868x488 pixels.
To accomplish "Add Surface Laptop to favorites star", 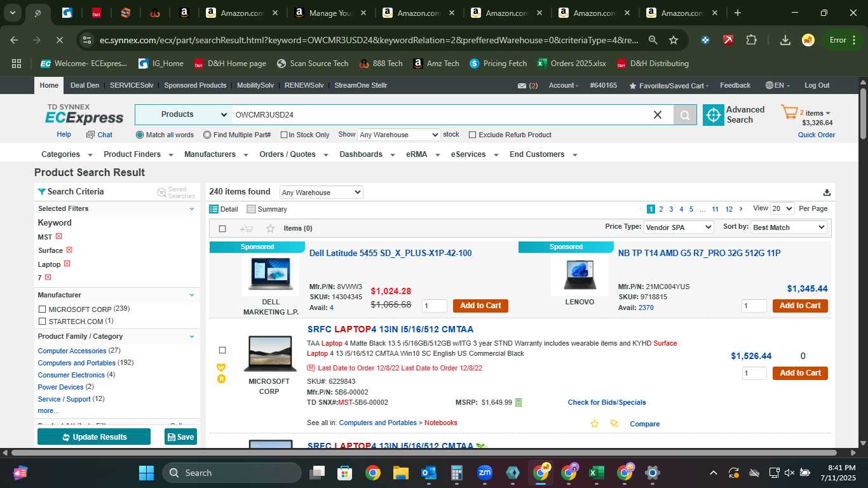I will (595, 424).
